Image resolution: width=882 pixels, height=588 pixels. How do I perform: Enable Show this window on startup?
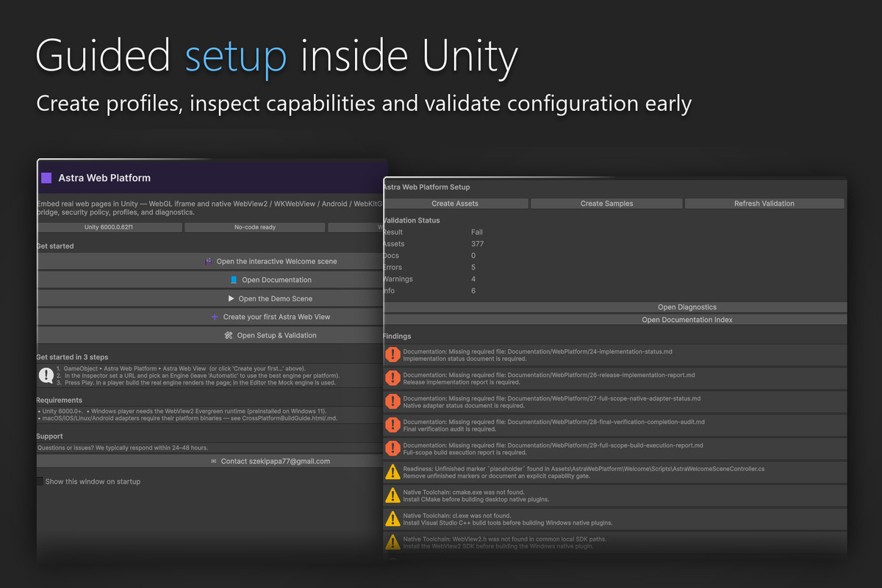pyautogui.click(x=40, y=481)
